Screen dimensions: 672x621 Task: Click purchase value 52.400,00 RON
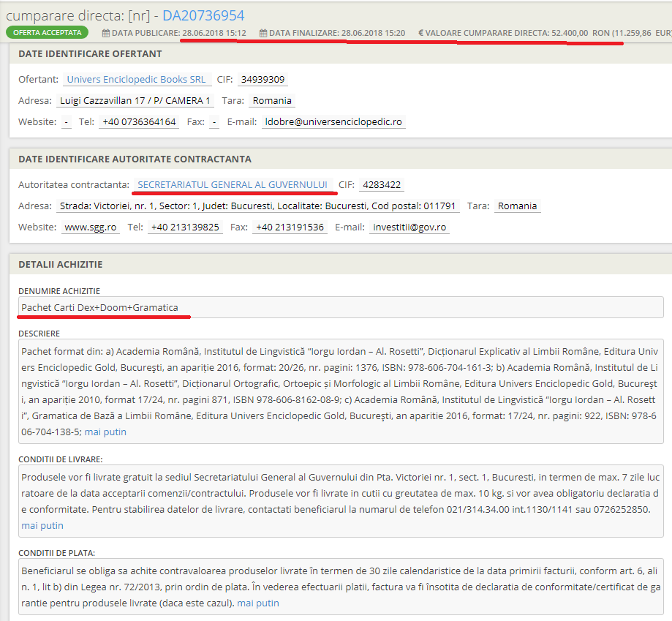[581, 33]
